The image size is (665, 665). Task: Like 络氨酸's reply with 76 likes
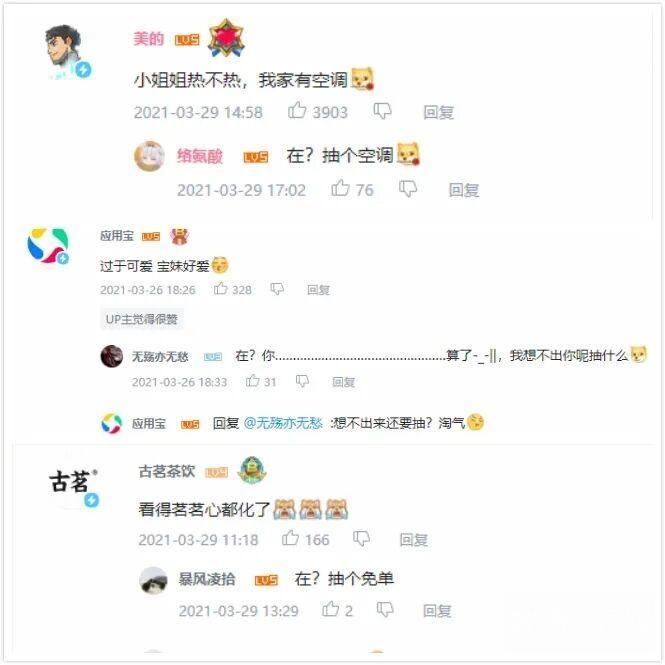[340, 189]
